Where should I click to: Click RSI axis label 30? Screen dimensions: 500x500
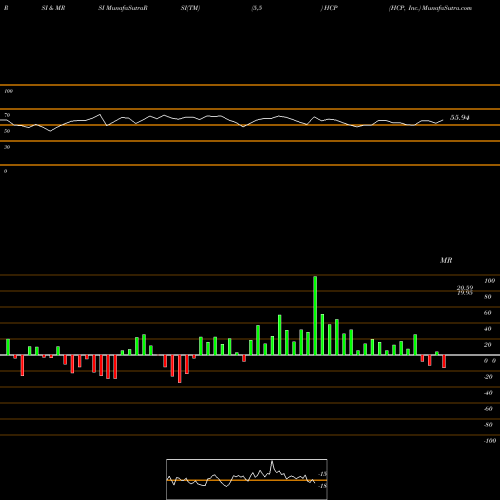pyautogui.click(x=7, y=147)
